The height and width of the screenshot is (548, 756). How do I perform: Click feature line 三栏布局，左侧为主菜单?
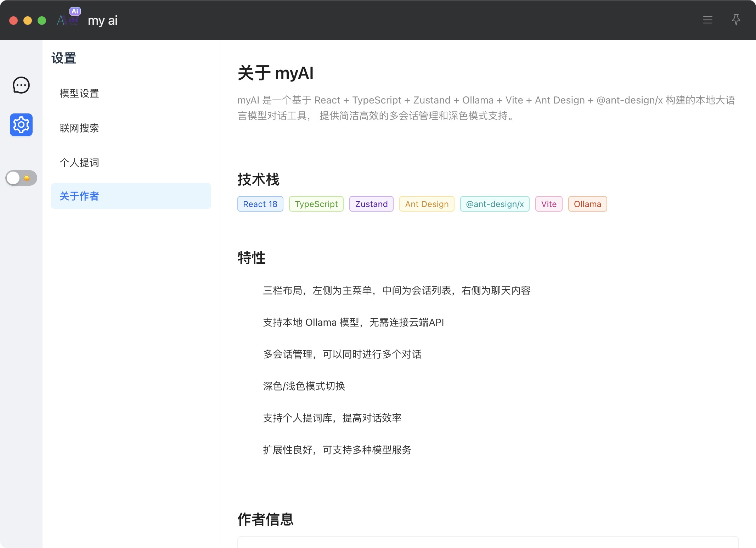tap(396, 291)
